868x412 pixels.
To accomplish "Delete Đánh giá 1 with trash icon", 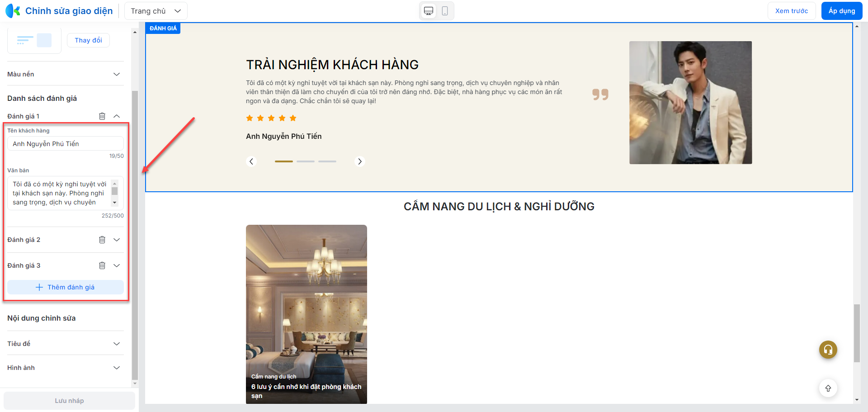I will click(102, 116).
